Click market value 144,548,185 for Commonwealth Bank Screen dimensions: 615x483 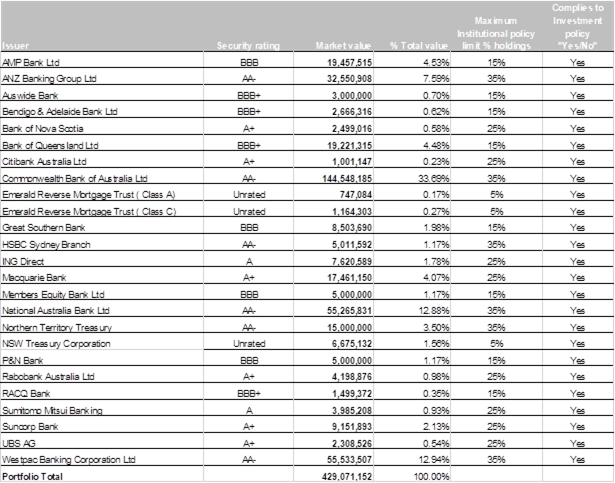click(347, 179)
